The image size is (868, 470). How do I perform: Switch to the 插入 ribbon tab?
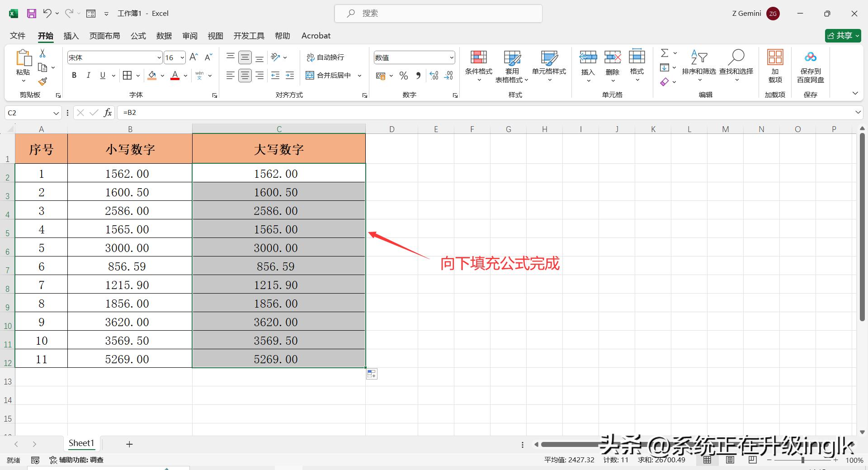point(71,36)
